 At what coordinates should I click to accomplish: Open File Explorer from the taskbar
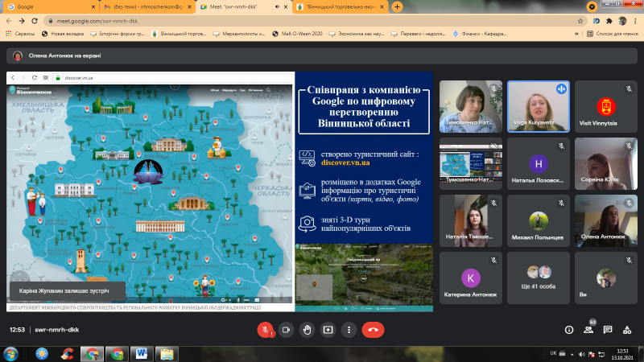click(x=167, y=353)
